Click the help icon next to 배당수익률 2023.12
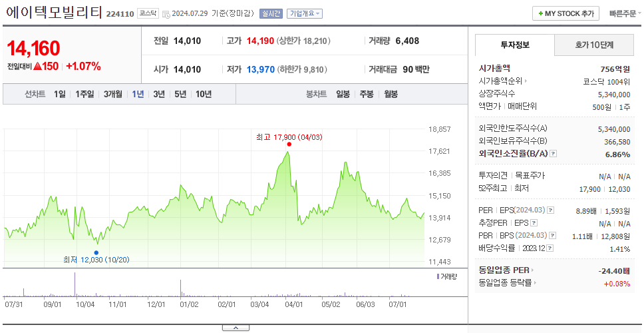The image size is (644, 333). 550,248
